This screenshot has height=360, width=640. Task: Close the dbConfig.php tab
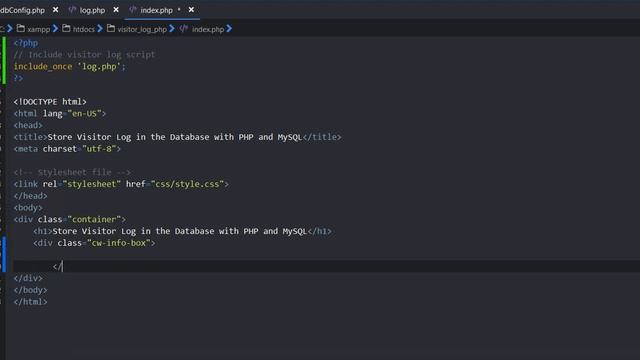(56, 10)
